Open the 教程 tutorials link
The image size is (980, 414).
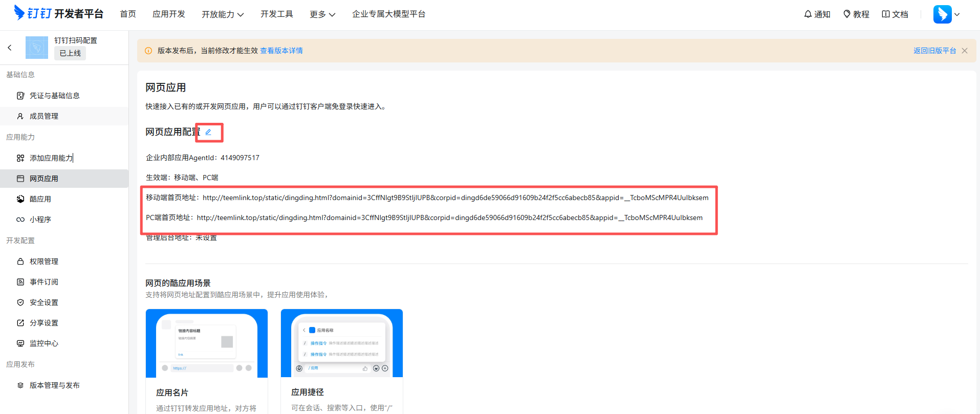[856, 14]
